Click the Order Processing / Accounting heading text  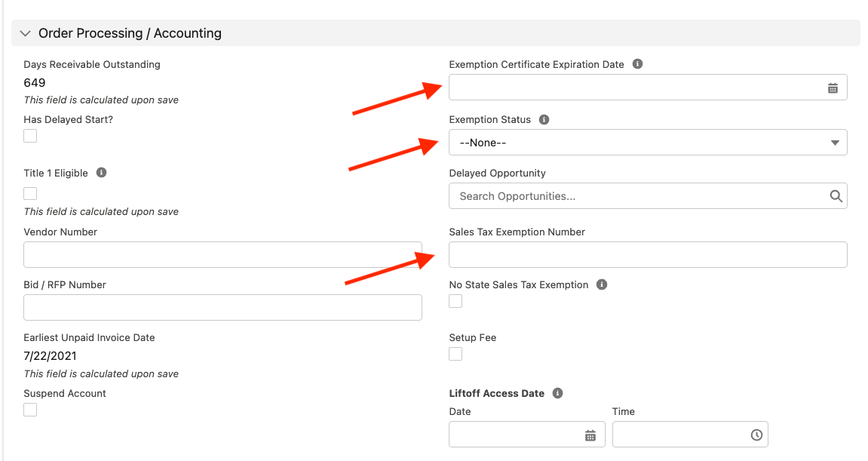click(130, 33)
